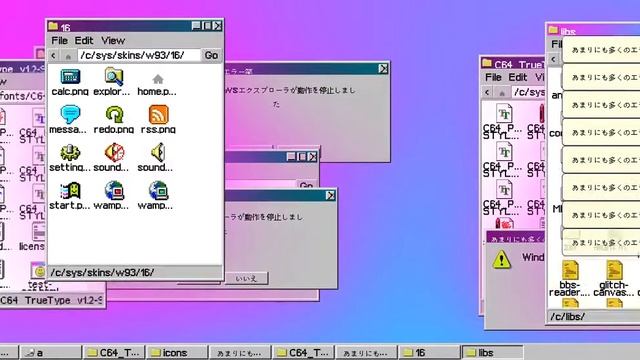Open File menu in C64 TrueType right window
Screen dimensions: 640x360
[493, 77]
